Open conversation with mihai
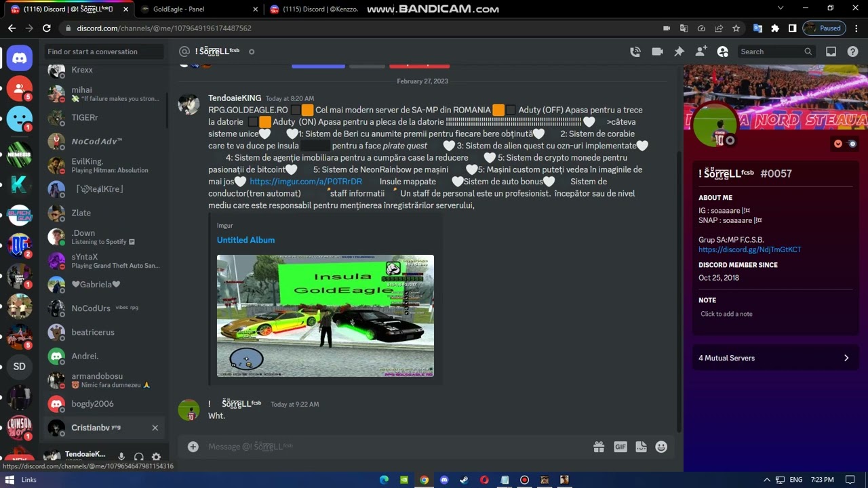 point(104,94)
